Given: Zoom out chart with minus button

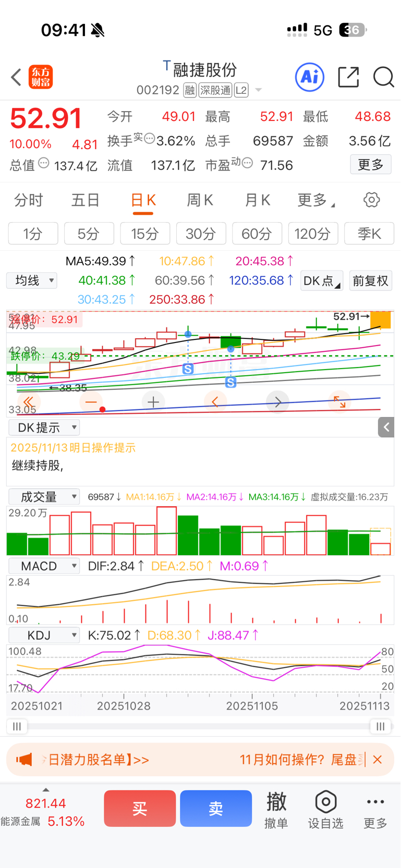Looking at the screenshot, I should [x=91, y=402].
